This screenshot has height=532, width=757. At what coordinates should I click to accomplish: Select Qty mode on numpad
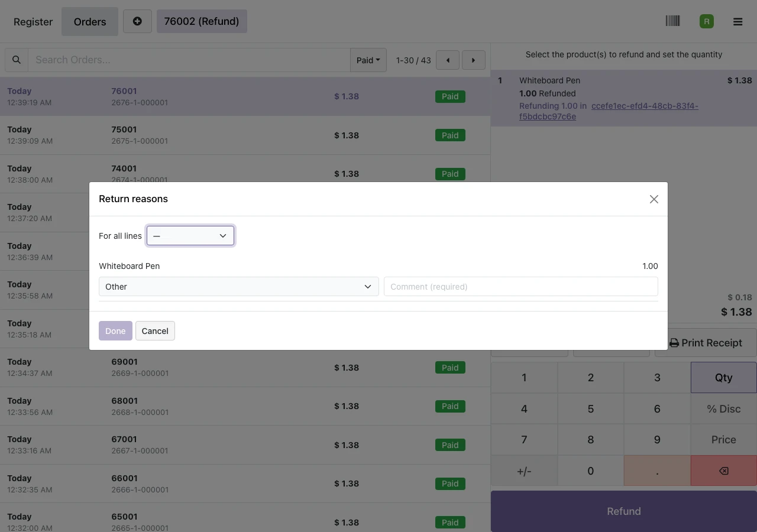724,378
